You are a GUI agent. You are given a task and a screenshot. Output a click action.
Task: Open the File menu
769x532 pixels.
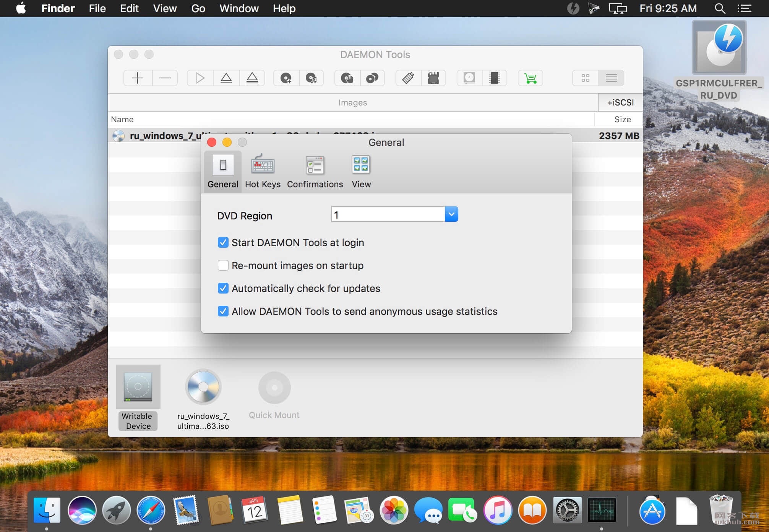coord(97,8)
